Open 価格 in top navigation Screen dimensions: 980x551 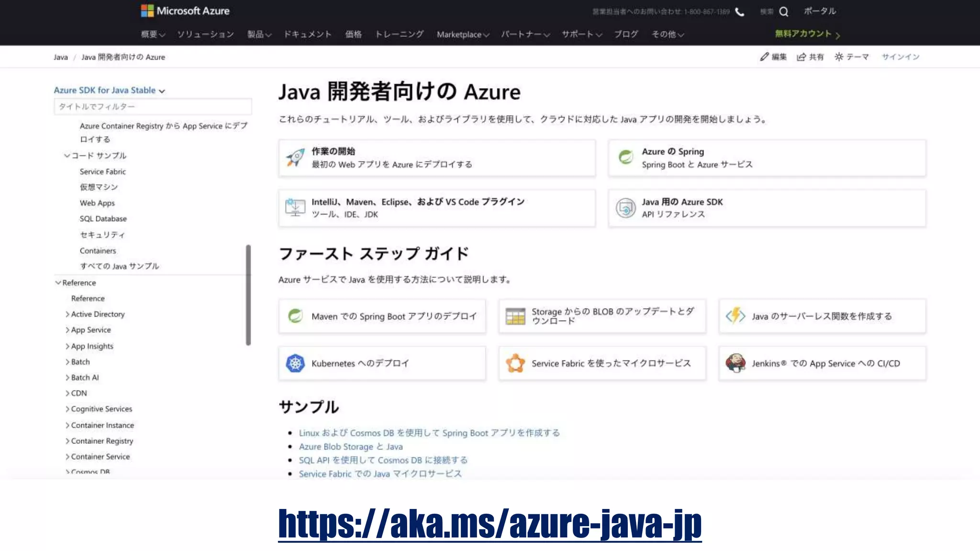(x=354, y=34)
